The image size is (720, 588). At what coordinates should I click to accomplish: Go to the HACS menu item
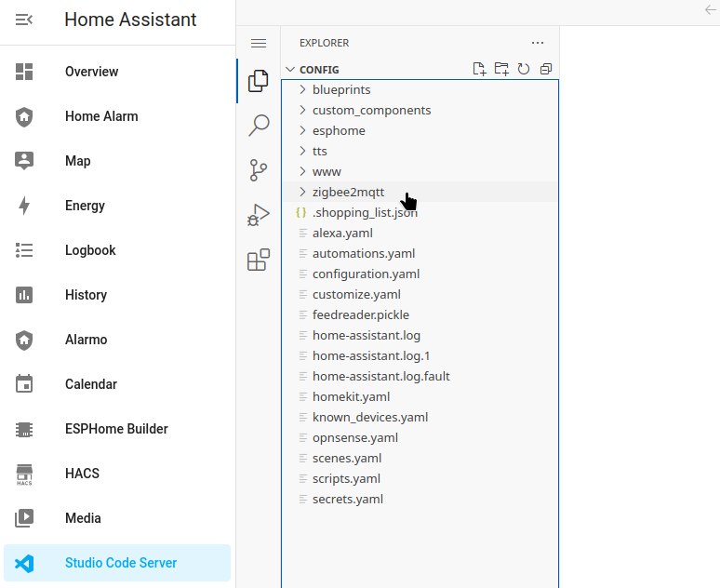coord(117,474)
